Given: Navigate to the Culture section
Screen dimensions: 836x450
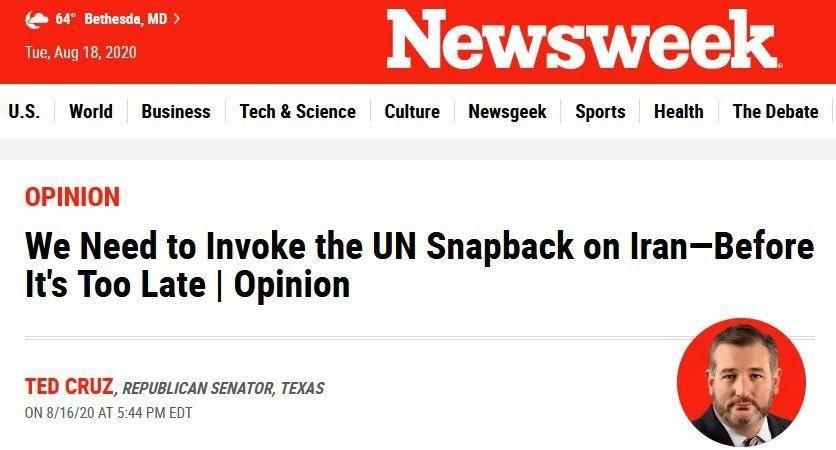Looking at the screenshot, I should pyautogui.click(x=412, y=112).
